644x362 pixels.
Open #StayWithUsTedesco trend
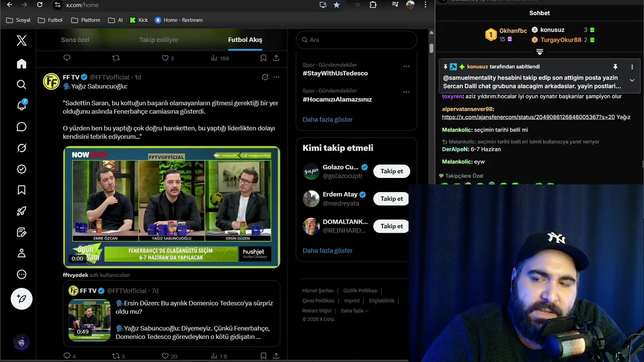335,73
